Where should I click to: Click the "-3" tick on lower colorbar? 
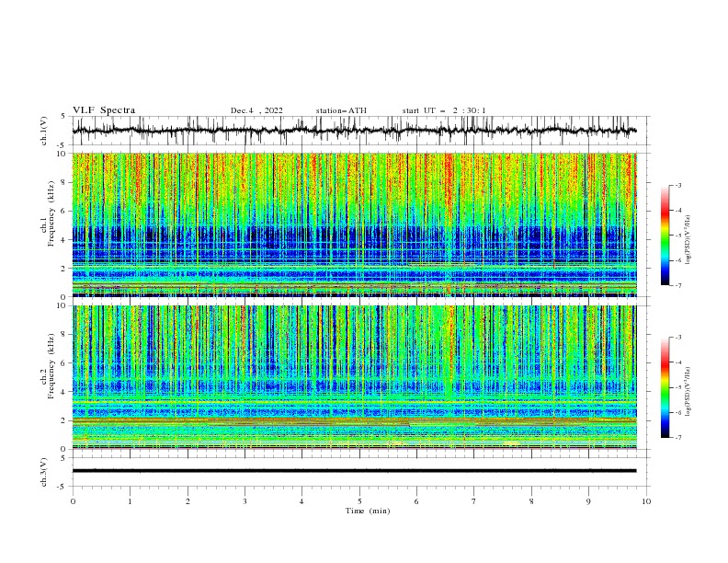678,338
